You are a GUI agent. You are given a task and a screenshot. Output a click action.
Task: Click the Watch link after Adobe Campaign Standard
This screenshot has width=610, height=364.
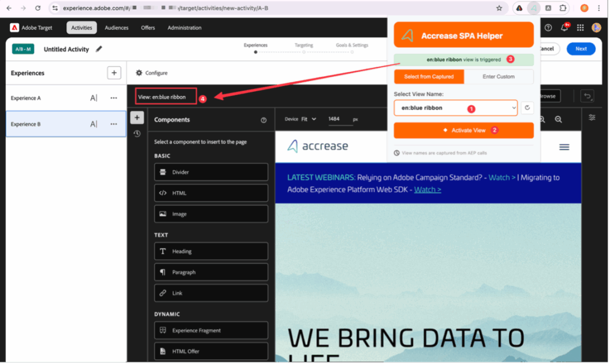pyautogui.click(x=502, y=178)
